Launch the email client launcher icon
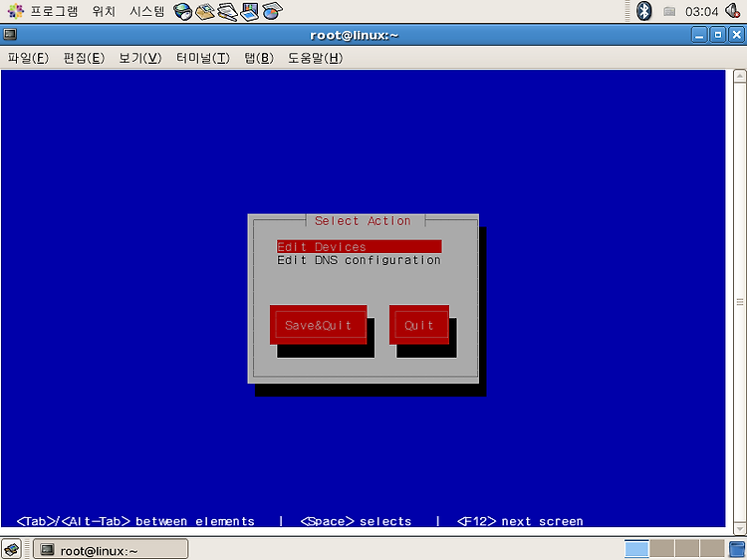 205,11
